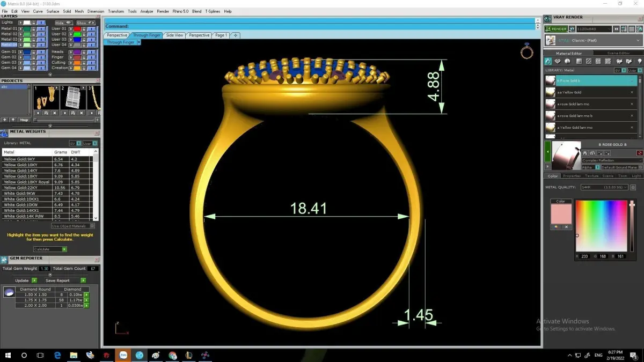644x362 pixels.
Task: Click the R value field showing 233
Action: click(x=585, y=256)
